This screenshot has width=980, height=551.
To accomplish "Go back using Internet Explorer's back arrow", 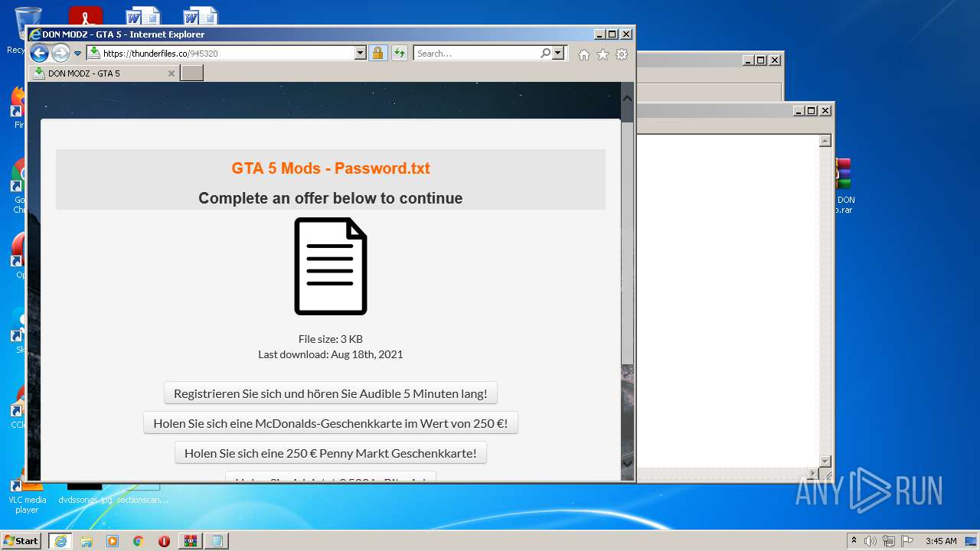I will pyautogui.click(x=39, y=53).
